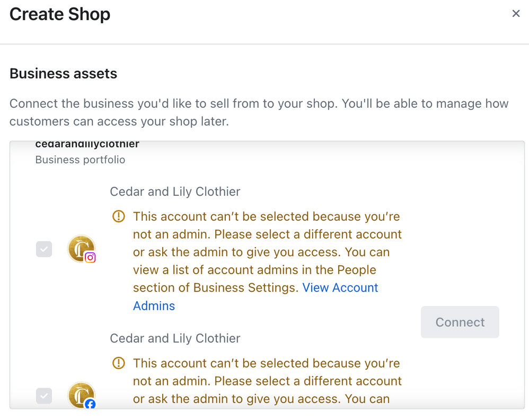Toggle the checkbox for the Instagram account
The height and width of the screenshot is (420, 529).
pyautogui.click(x=44, y=249)
